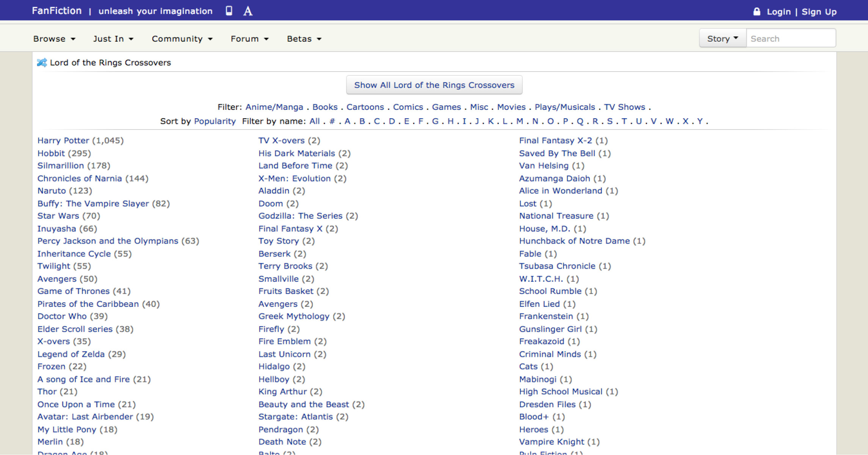Filter names by the # symbol

coord(332,121)
